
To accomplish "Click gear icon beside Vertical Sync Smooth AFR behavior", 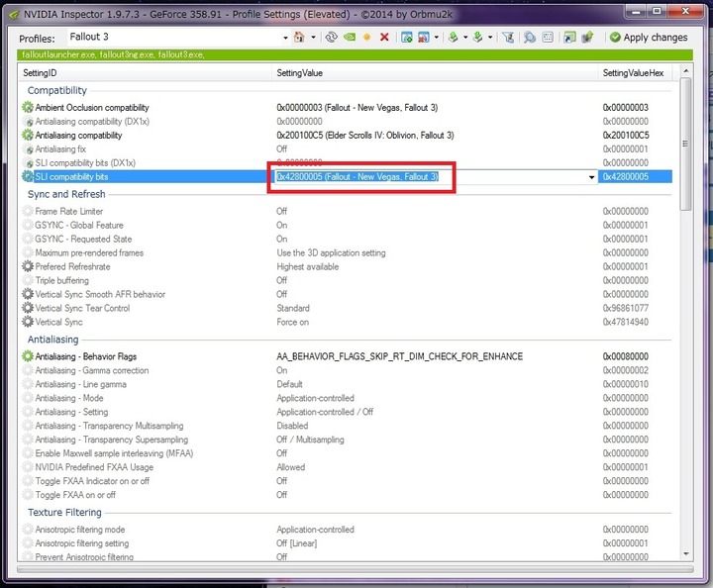I will click(x=28, y=294).
